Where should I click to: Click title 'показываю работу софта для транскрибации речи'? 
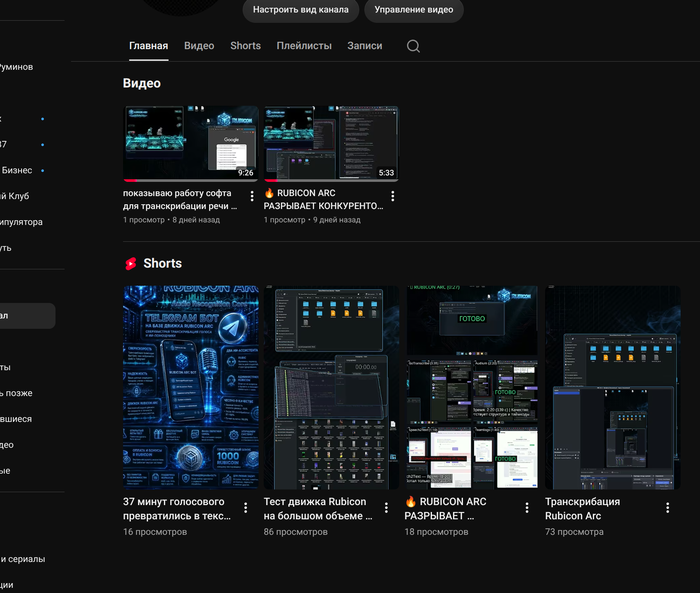pyautogui.click(x=180, y=200)
